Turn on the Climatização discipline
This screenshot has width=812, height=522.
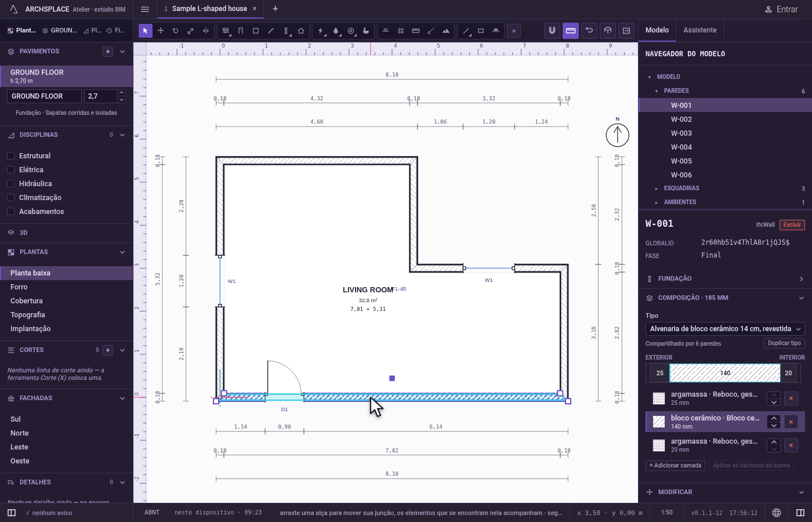pos(10,198)
